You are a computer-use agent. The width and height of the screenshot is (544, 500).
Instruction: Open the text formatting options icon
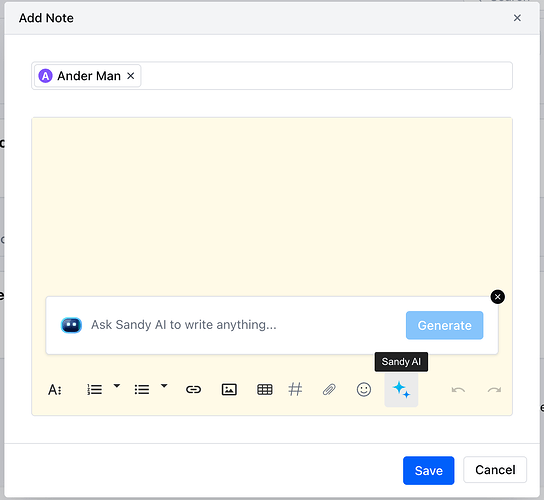(55, 390)
